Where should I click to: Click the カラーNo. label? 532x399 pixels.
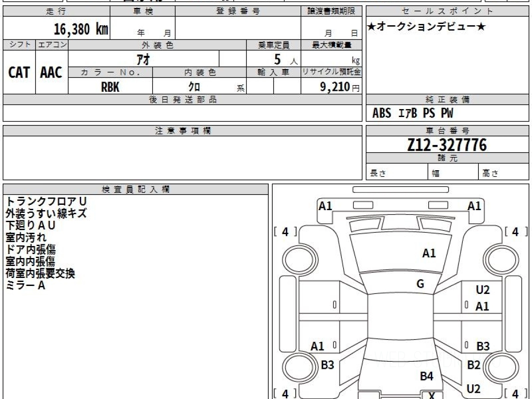click(x=110, y=72)
